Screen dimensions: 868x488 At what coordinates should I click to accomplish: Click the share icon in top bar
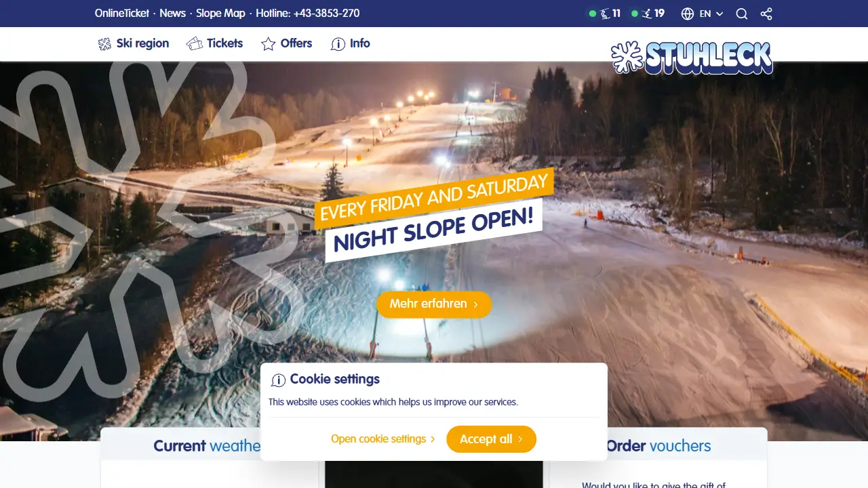point(766,14)
